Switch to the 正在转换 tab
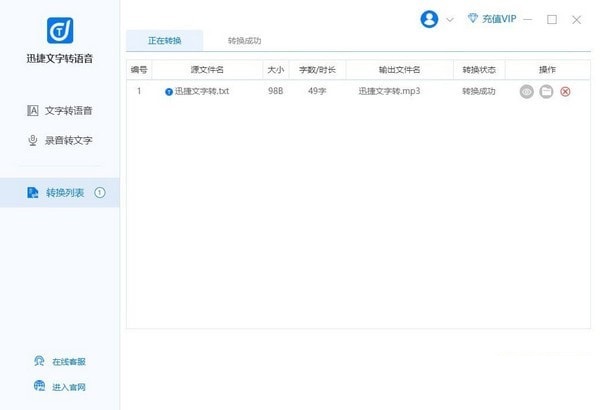This screenshot has width=600, height=410. (x=164, y=41)
